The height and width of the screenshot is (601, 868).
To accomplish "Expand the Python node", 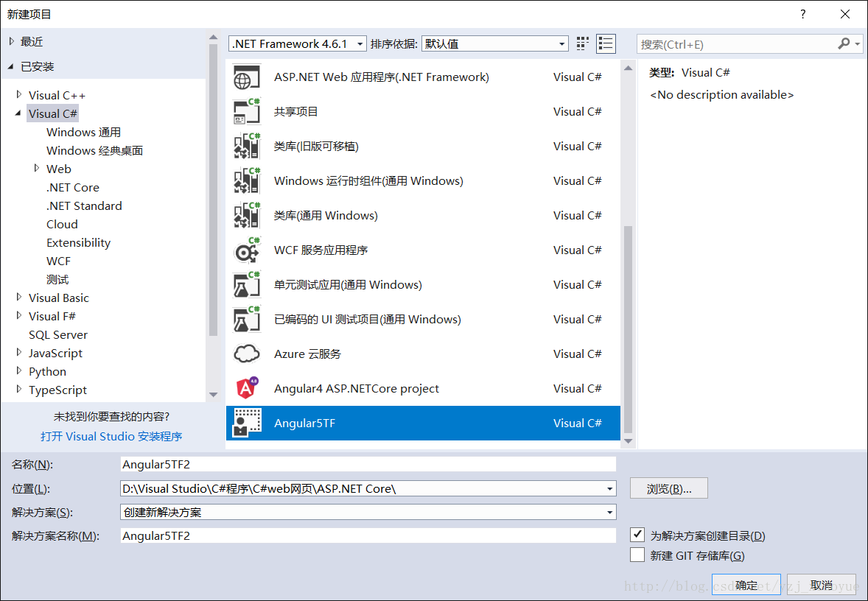I will [19, 370].
